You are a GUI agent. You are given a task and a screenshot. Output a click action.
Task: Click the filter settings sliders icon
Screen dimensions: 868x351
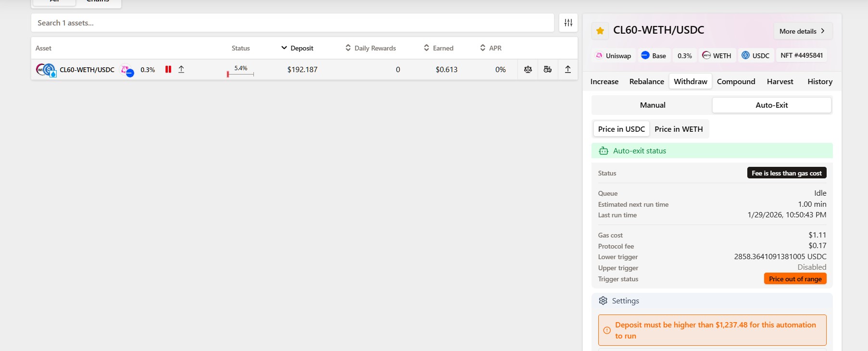click(568, 23)
